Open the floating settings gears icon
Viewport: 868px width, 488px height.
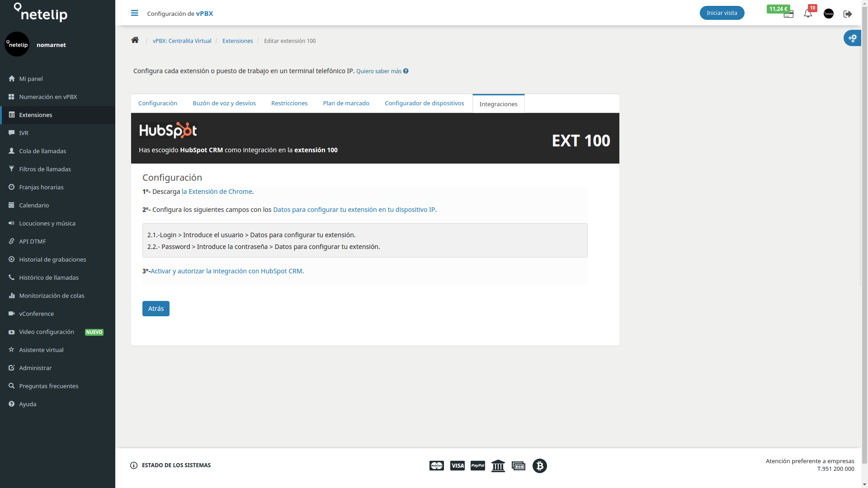click(x=853, y=38)
